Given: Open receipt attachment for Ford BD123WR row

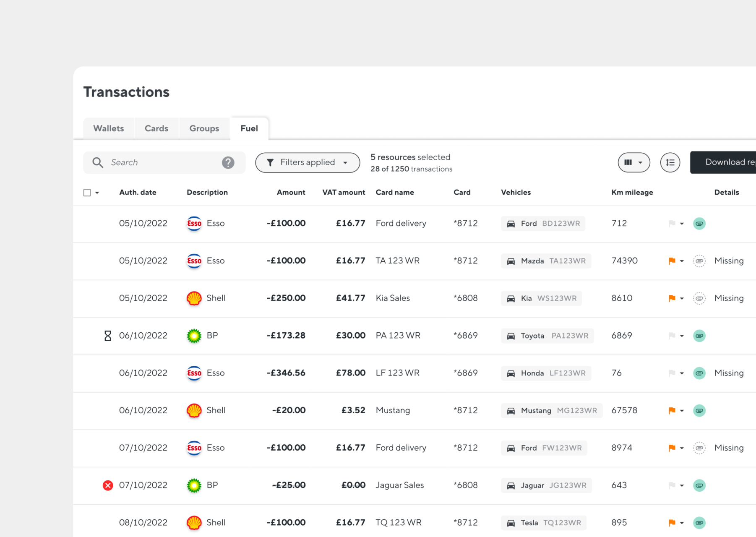Looking at the screenshot, I should 699,224.
